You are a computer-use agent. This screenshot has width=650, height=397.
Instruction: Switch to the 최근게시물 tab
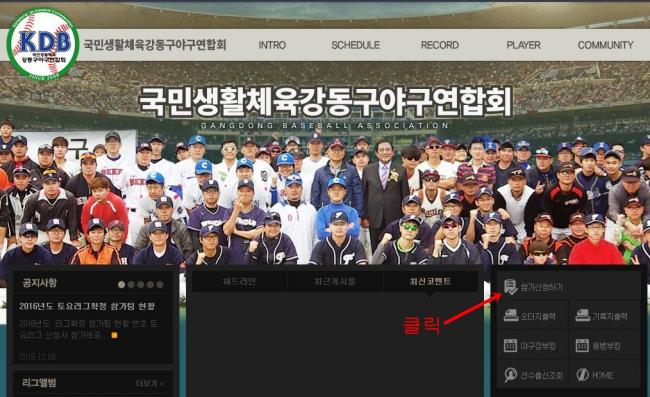(x=335, y=282)
